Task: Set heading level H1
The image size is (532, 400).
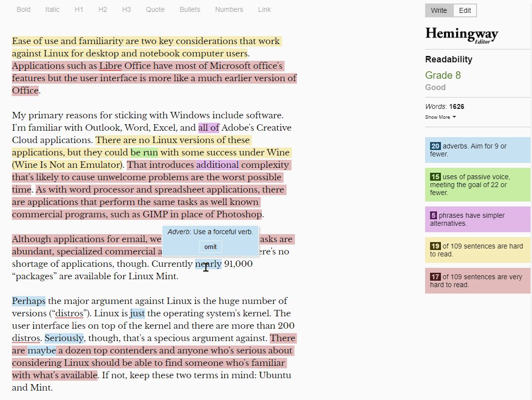Action: click(x=79, y=9)
